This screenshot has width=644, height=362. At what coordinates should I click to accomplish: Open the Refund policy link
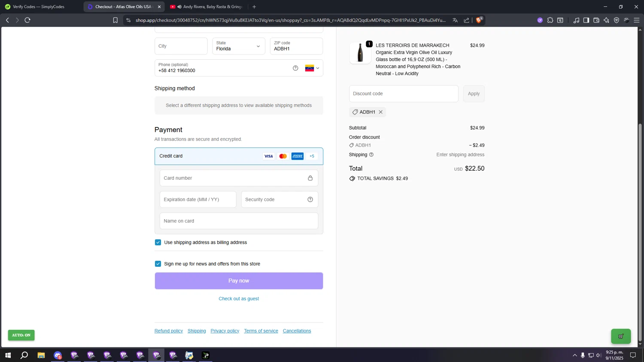(169, 331)
